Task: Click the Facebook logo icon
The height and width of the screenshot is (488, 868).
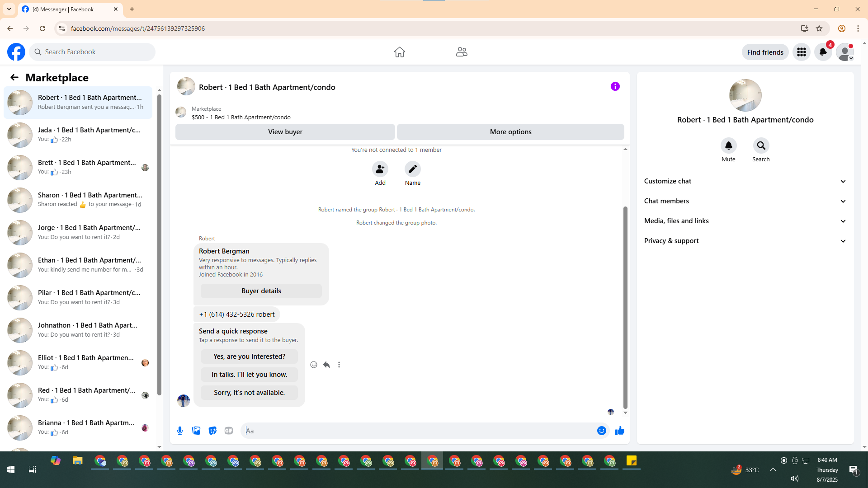Action: click(x=16, y=52)
